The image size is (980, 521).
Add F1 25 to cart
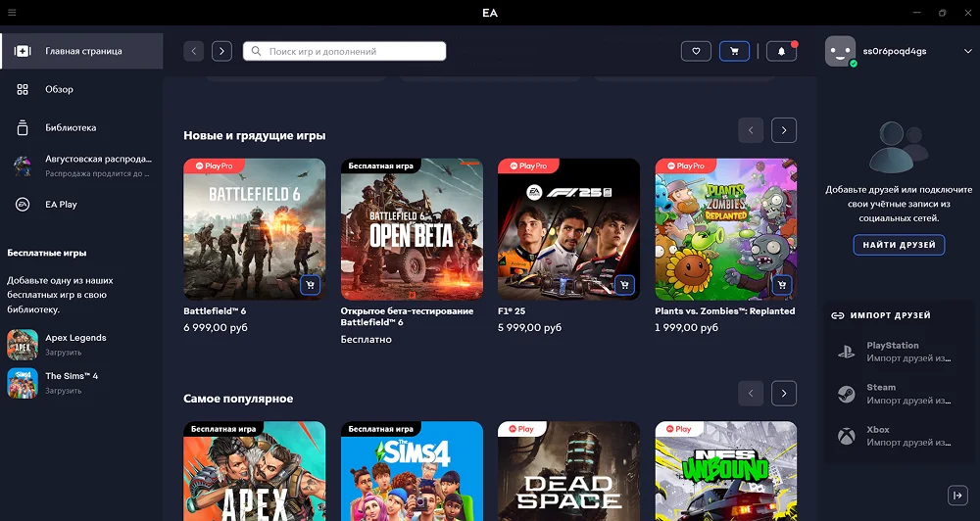625,286
